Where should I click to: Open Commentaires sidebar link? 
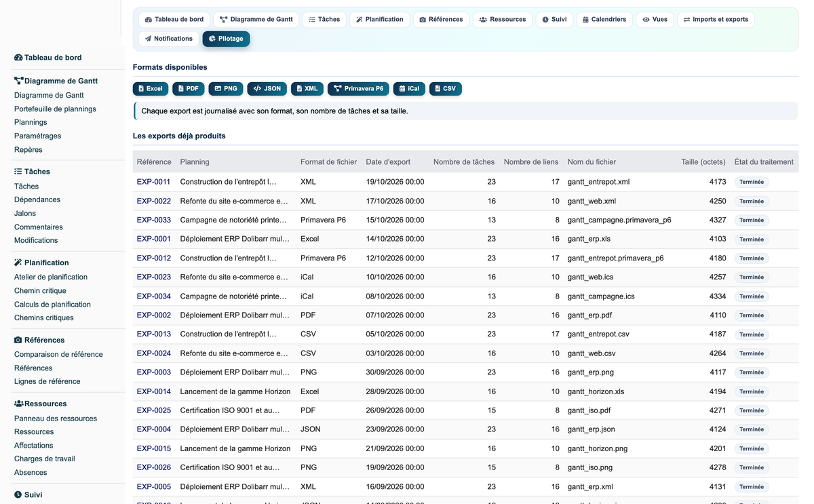tap(39, 227)
